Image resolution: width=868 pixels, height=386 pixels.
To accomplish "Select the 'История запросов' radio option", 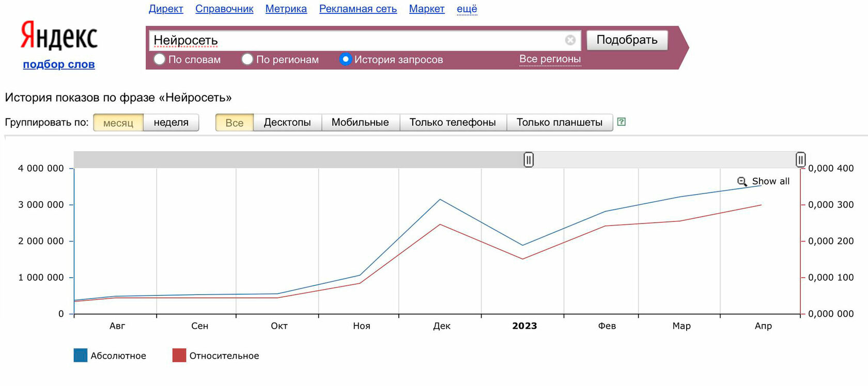I will tap(346, 59).
